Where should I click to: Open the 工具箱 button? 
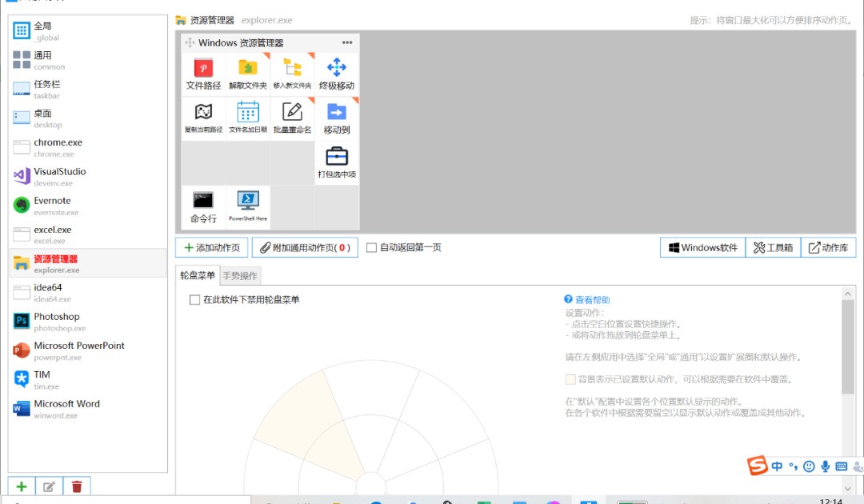(773, 247)
